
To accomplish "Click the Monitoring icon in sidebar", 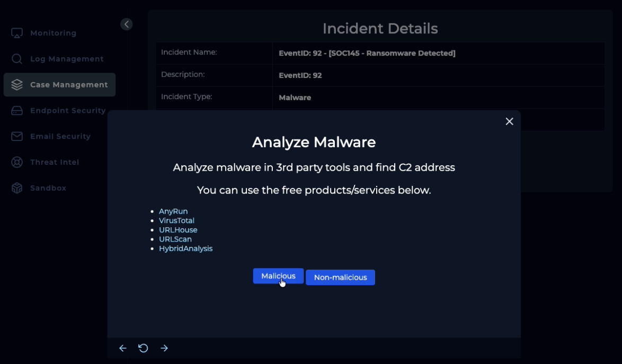I will [x=17, y=33].
